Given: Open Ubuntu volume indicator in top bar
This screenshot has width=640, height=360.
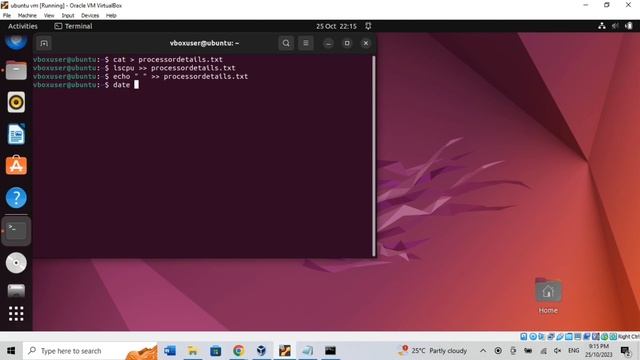Looking at the screenshot, I should [615, 26].
